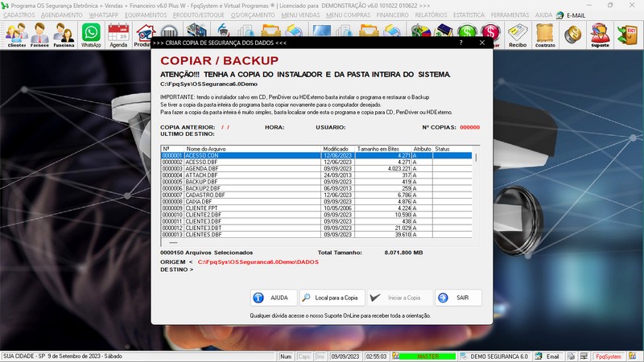The image size is (644, 362).
Task: Select the AGENDA.DBF file row
Action: (x=316, y=169)
